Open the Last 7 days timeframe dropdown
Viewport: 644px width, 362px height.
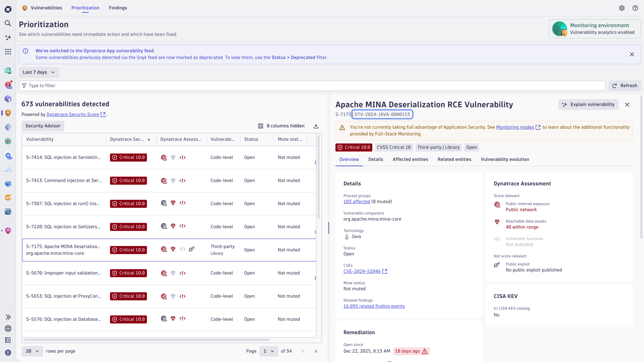38,72
